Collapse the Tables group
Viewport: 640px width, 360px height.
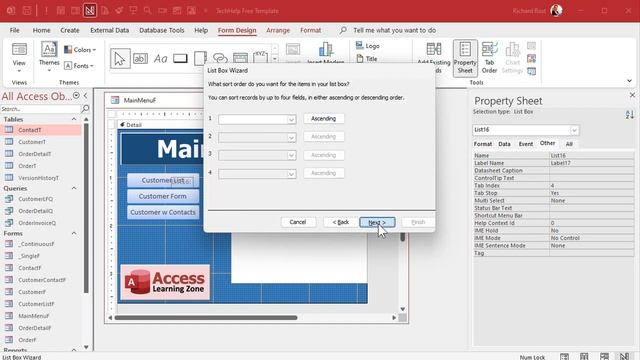pos(74,119)
